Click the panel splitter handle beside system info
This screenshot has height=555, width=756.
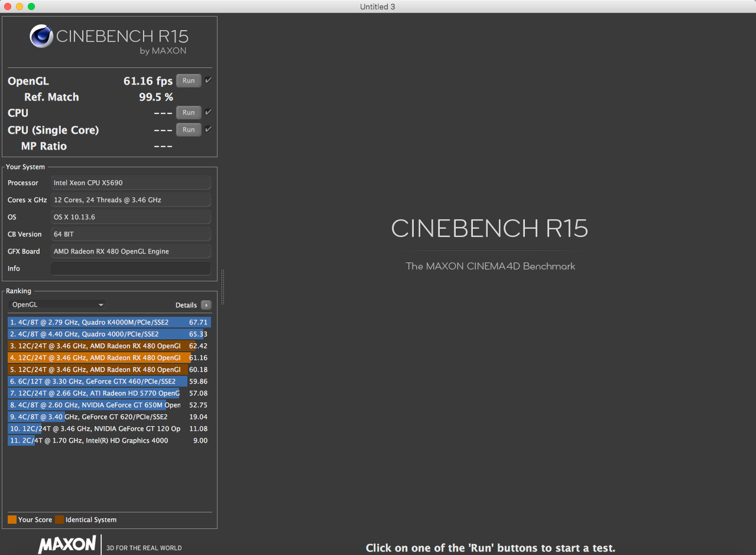(222, 287)
